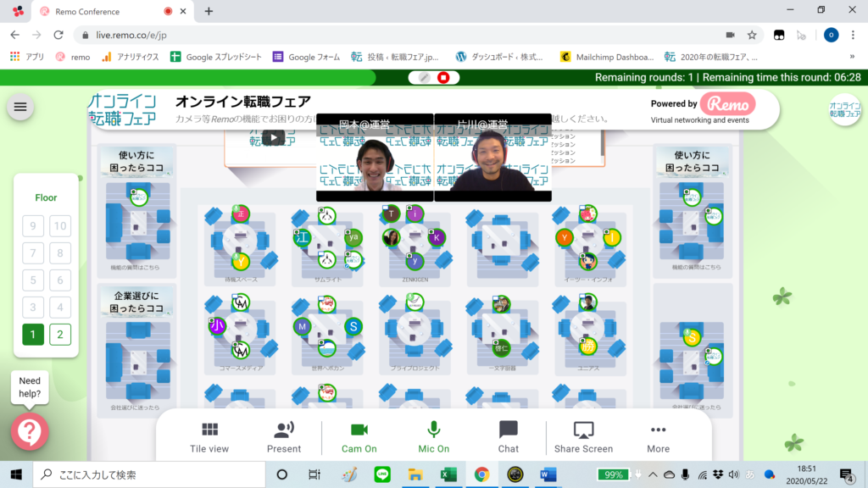Toggle Mic On microphone button
This screenshot has height=488, width=868.
coord(433,437)
